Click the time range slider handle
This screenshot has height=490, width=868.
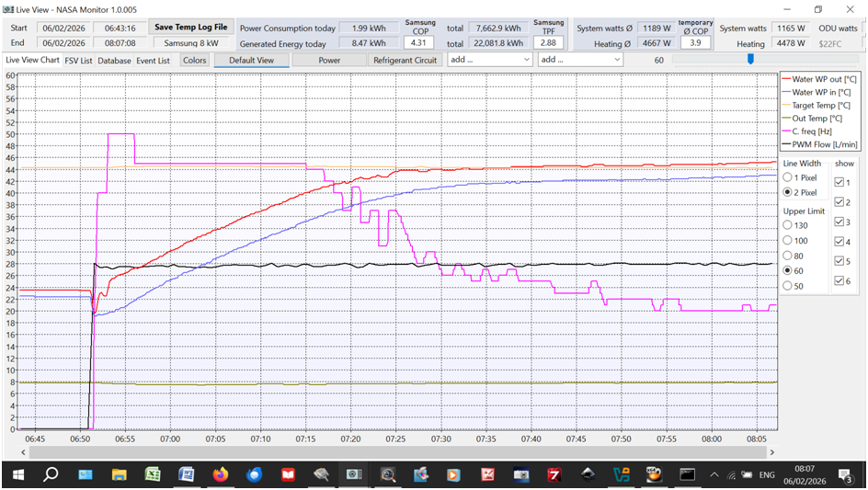point(750,59)
